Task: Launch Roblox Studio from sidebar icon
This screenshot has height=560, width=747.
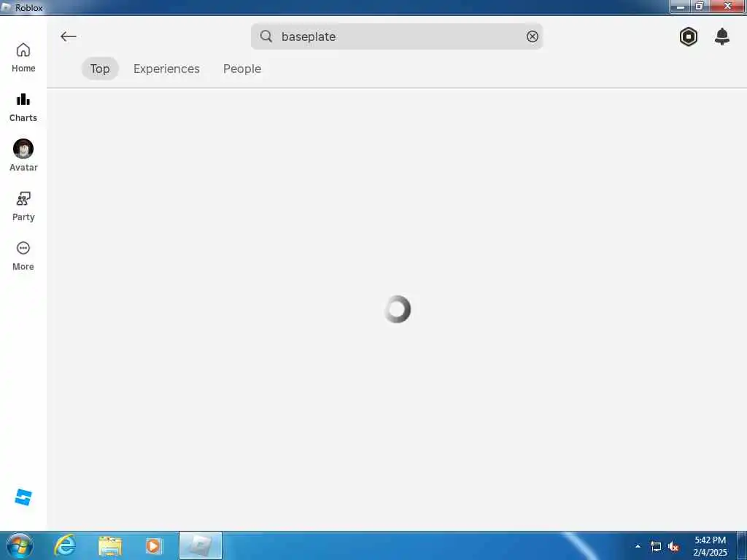Action: point(23,497)
